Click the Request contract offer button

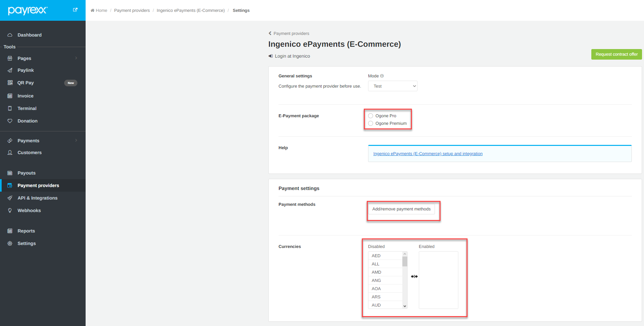tap(616, 54)
